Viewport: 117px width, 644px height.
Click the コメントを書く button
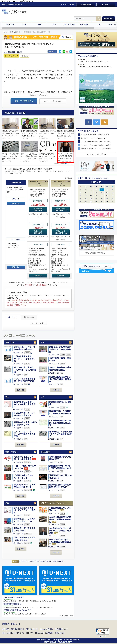pyautogui.click(x=38, y=323)
